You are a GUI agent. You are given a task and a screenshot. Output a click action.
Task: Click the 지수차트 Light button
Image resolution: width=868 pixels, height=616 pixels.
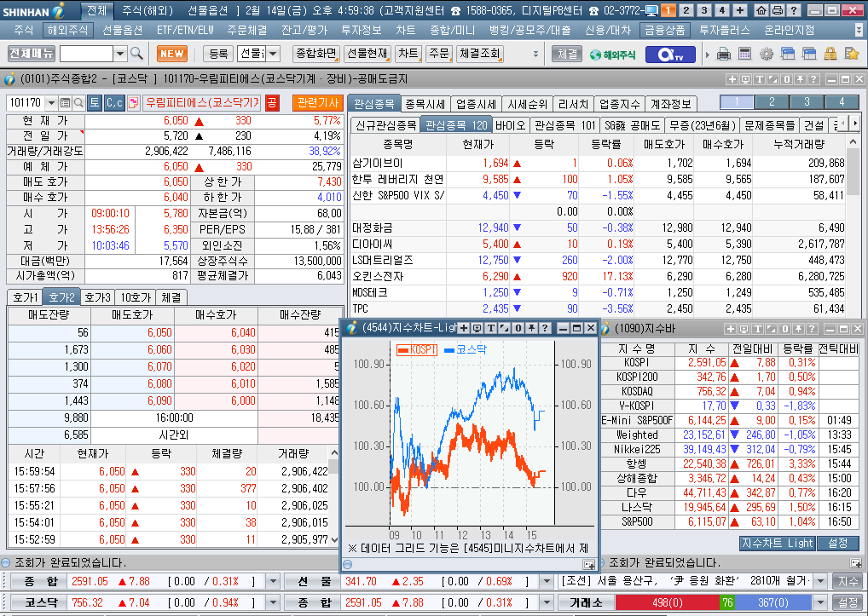pyautogui.click(x=777, y=543)
